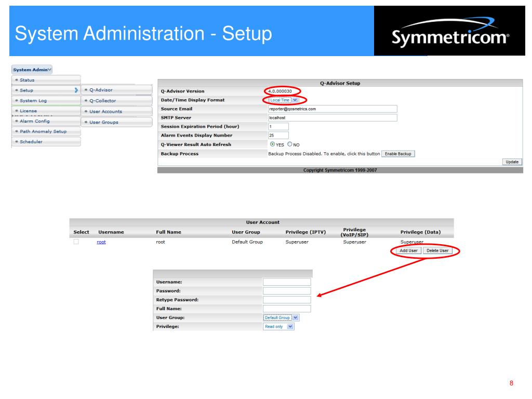Open Path Anomaly Setup menu item

point(46,131)
